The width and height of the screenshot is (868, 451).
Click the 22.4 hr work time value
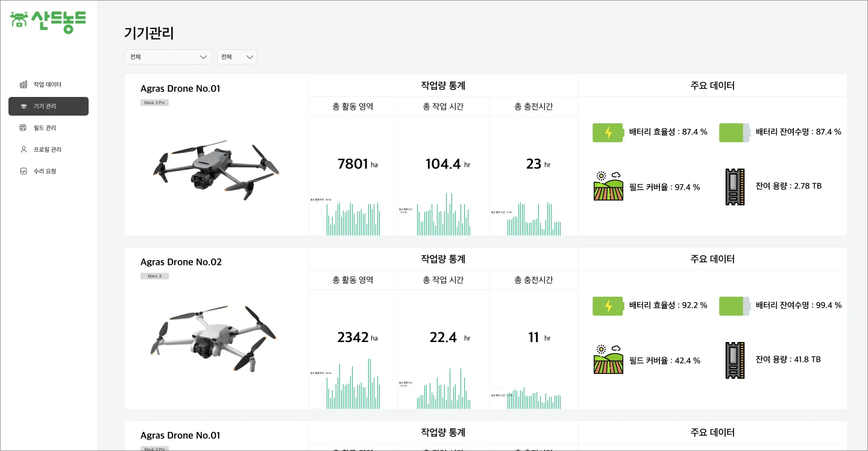pyautogui.click(x=450, y=337)
